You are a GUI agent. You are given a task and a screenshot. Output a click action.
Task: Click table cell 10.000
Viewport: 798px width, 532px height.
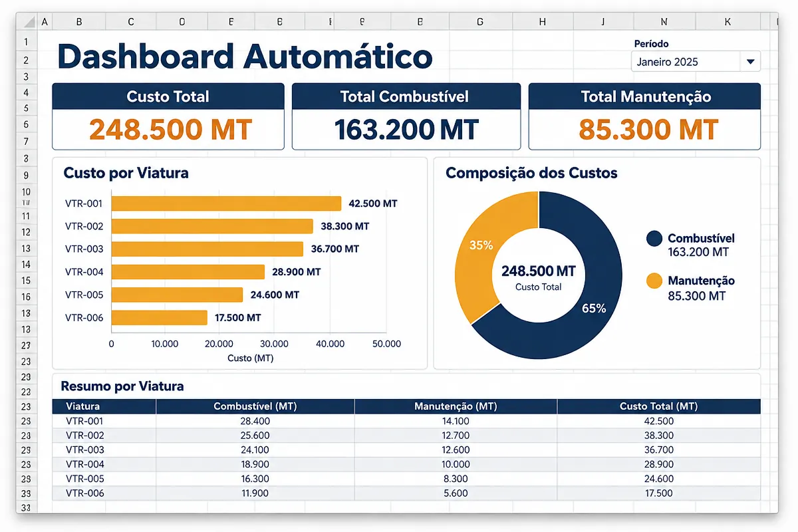click(456, 464)
